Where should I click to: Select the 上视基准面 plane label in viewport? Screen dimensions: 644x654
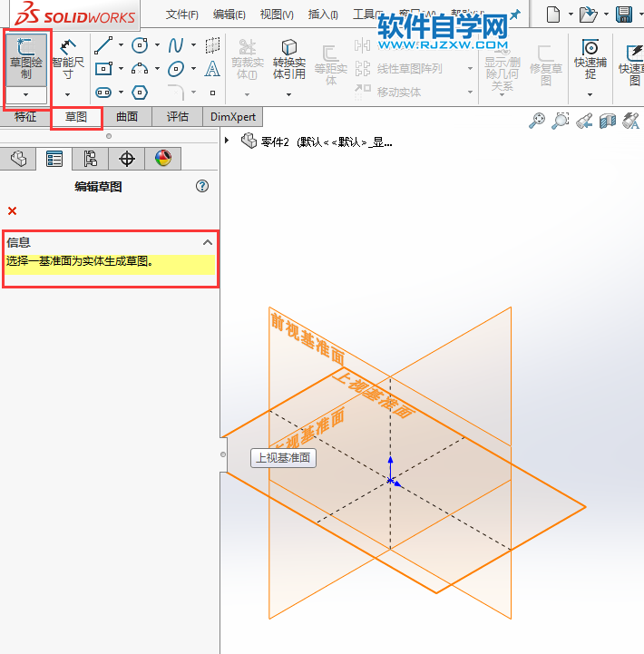(x=374, y=395)
